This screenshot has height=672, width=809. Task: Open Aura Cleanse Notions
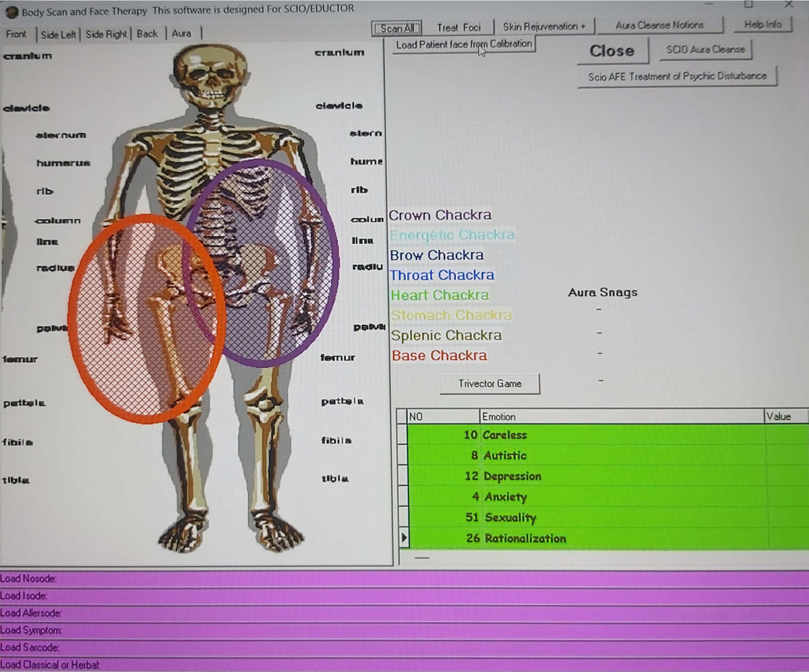659,26
